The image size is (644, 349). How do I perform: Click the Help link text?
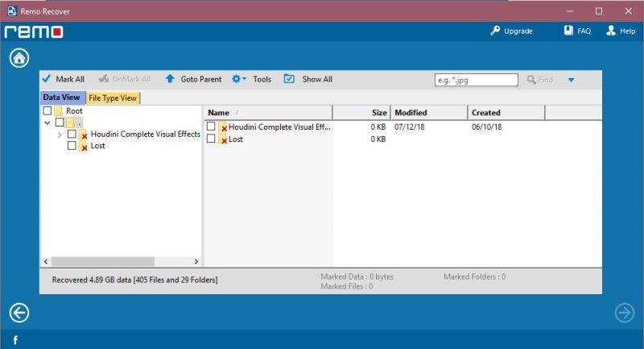pos(628,31)
